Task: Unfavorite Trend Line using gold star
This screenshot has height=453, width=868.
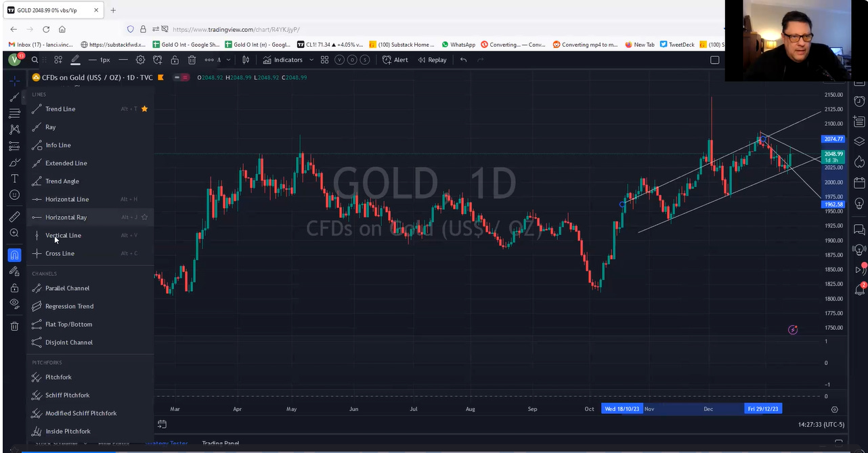Action: pos(144,108)
